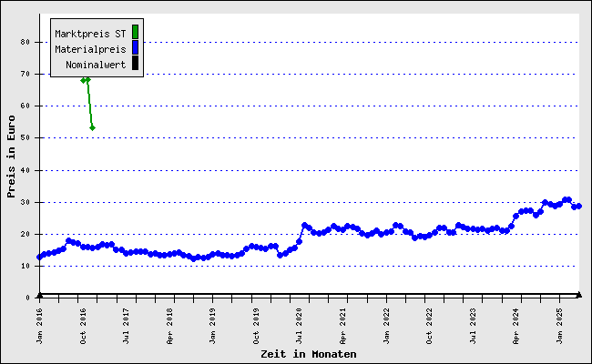
Task: Click the 'Jan 2019' x-axis label
Action: pos(212,326)
